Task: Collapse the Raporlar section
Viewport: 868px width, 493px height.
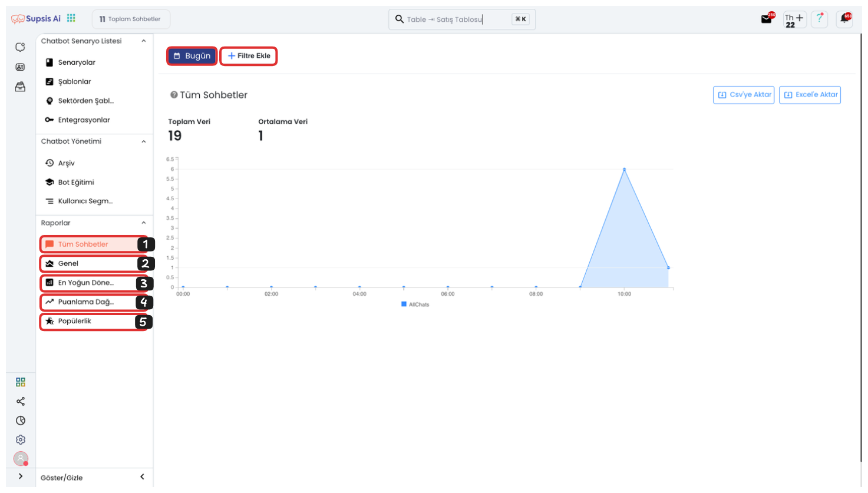Action: pos(144,223)
